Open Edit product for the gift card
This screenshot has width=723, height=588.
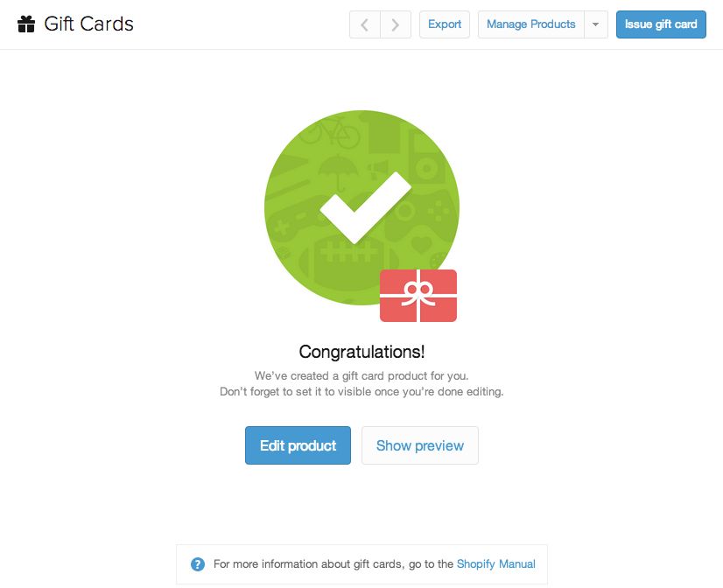(x=298, y=445)
